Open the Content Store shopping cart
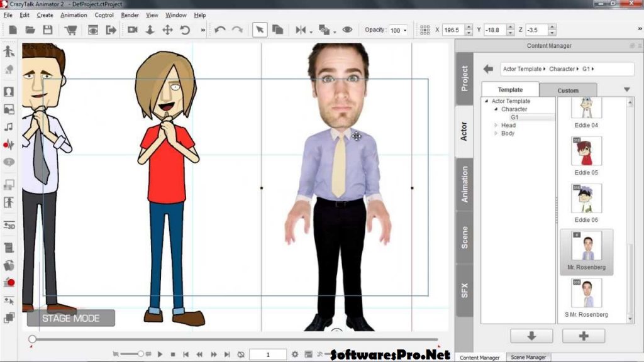Image resolution: width=644 pixels, height=362 pixels. click(x=71, y=29)
